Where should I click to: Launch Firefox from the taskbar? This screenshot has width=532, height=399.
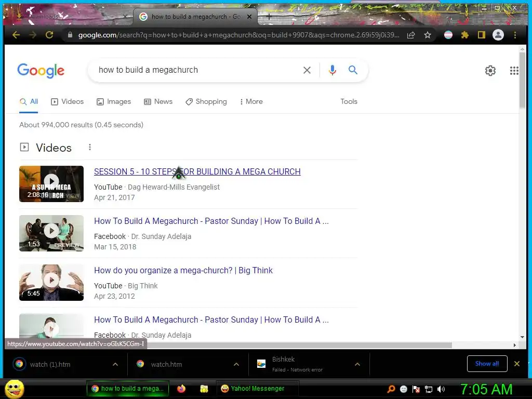pyautogui.click(x=181, y=389)
